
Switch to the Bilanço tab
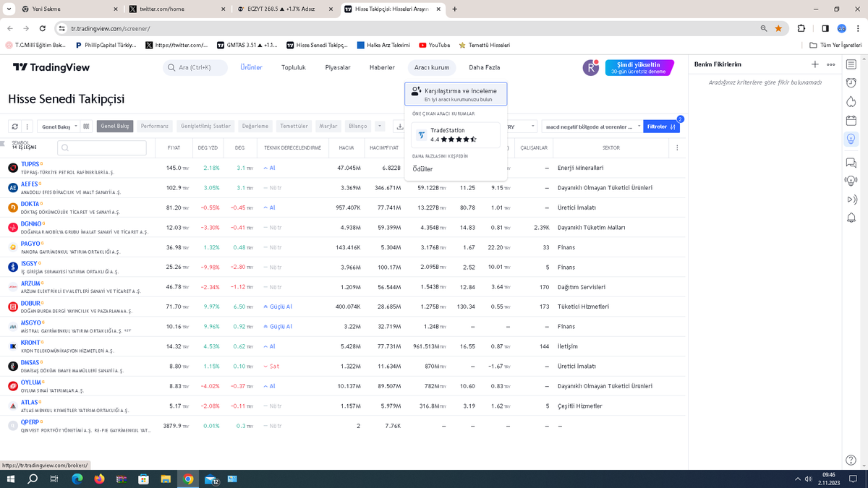[x=358, y=126]
